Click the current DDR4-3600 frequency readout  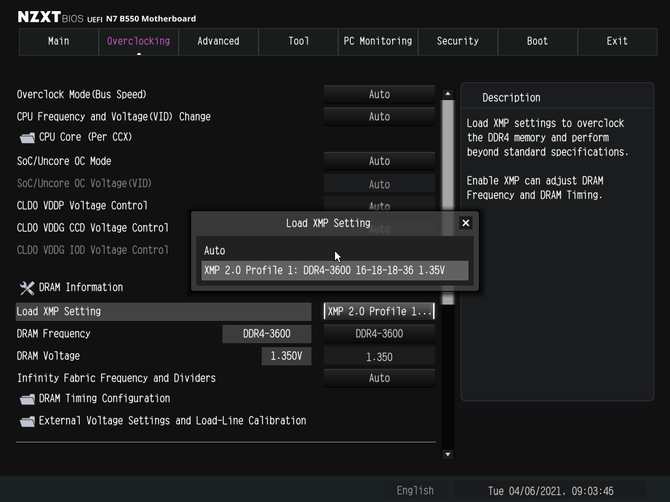coord(267,334)
